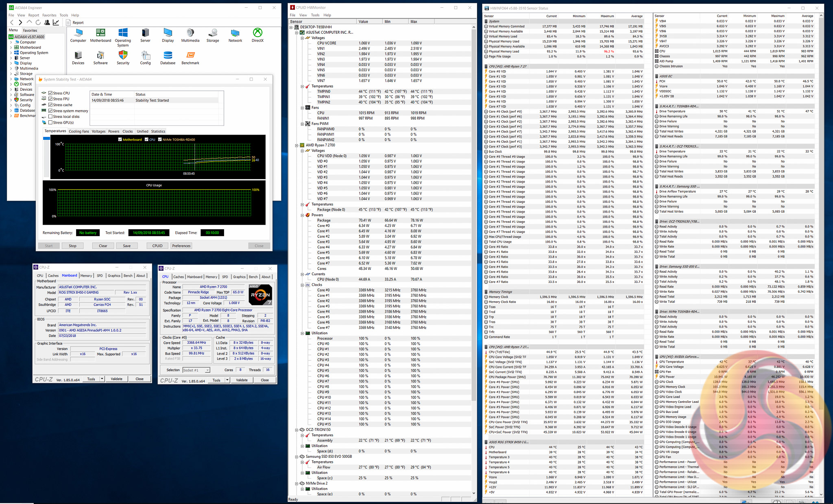Open the Memory tab in CPU-Z
This screenshot has height=504, width=833.
[x=86, y=276]
